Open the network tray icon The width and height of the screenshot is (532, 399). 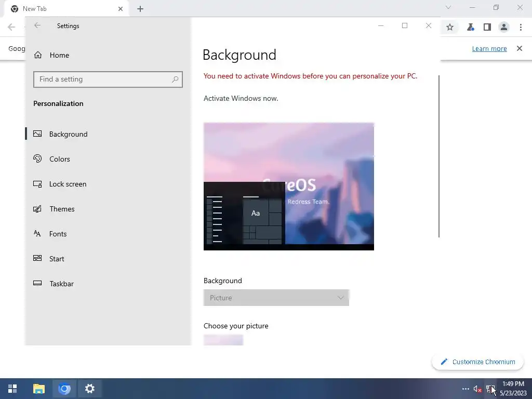[490, 389]
